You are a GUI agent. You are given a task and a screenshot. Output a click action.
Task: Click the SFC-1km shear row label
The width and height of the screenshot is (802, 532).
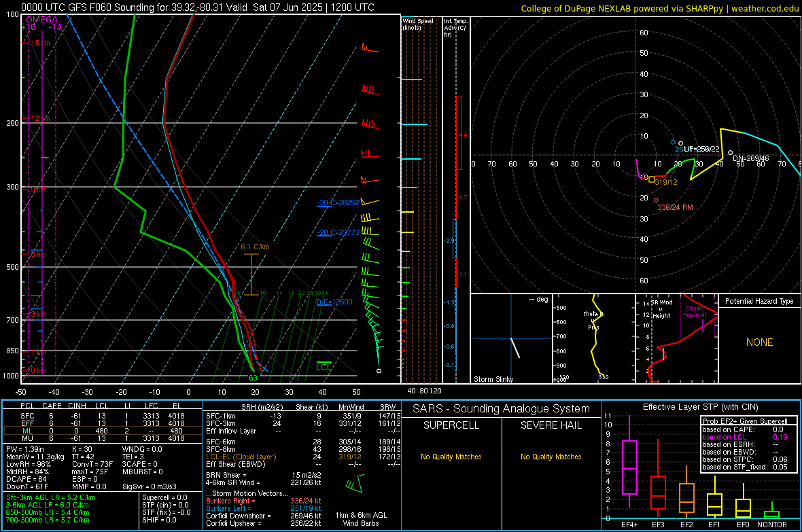[x=221, y=416]
